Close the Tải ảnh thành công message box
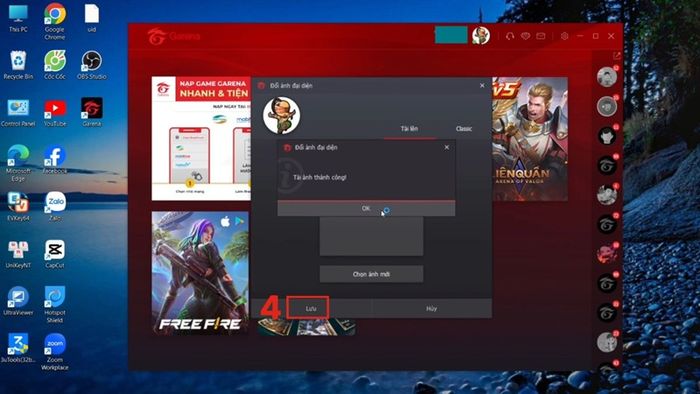 tap(447, 147)
